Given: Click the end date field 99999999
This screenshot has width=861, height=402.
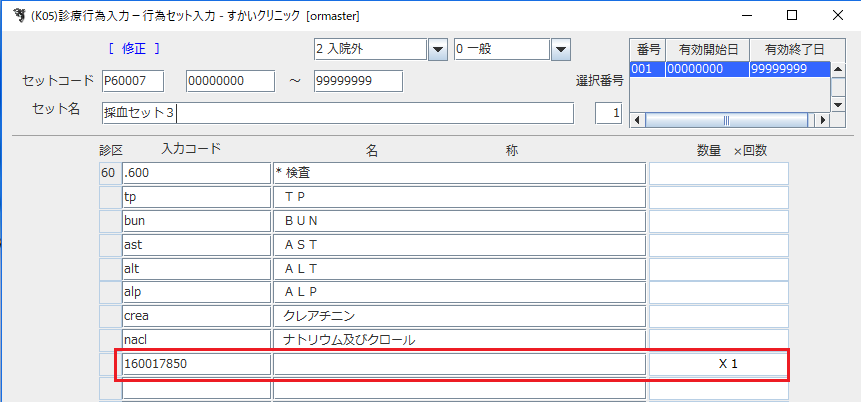Looking at the screenshot, I should [x=357, y=81].
